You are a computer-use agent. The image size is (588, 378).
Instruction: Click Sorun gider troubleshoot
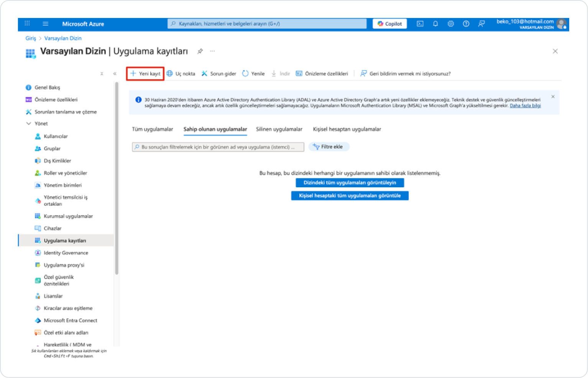tap(219, 74)
